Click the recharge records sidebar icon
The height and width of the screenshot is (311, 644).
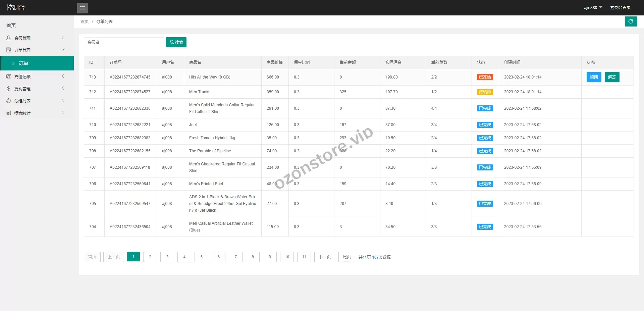click(x=9, y=76)
